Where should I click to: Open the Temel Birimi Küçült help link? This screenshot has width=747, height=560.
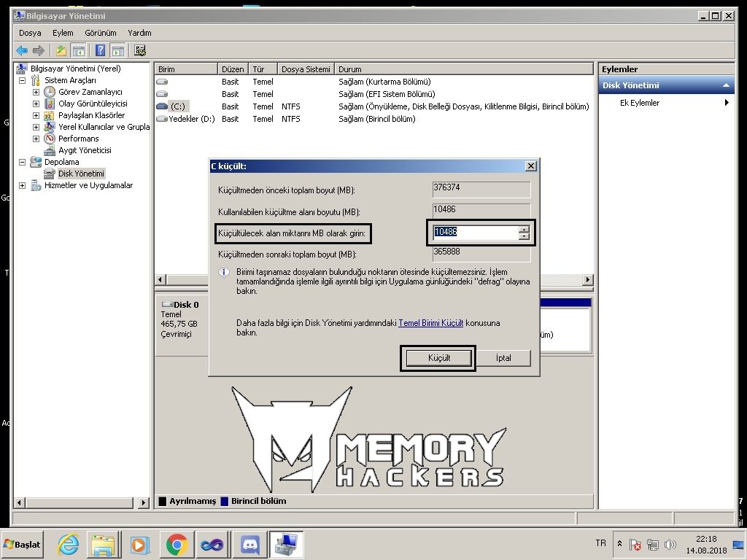click(430, 323)
